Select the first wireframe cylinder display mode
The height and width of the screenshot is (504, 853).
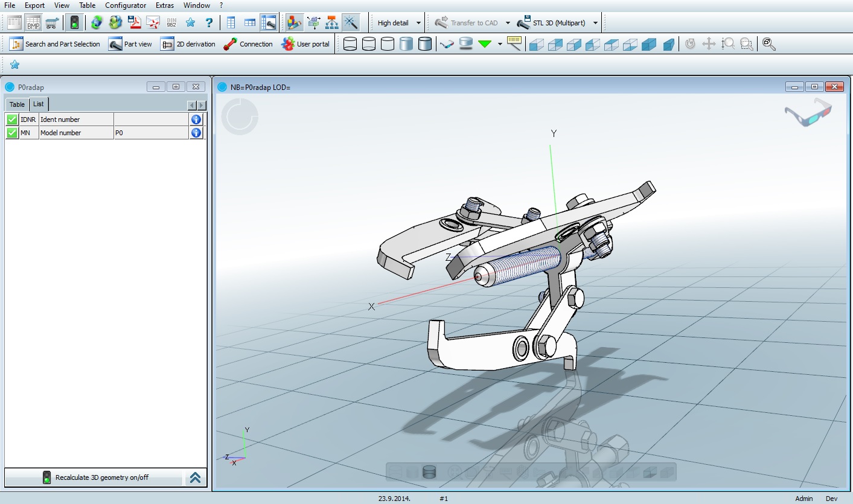click(350, 44)
